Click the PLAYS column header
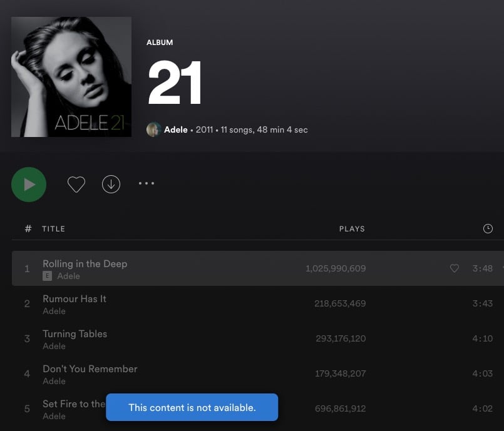 352,229
